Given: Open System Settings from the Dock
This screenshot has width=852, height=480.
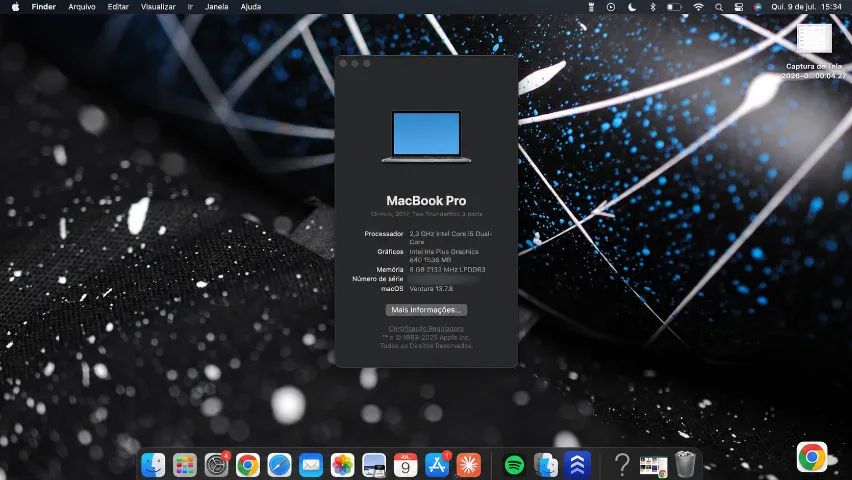Looking at the screenshot, I should [x=216, y=465].
